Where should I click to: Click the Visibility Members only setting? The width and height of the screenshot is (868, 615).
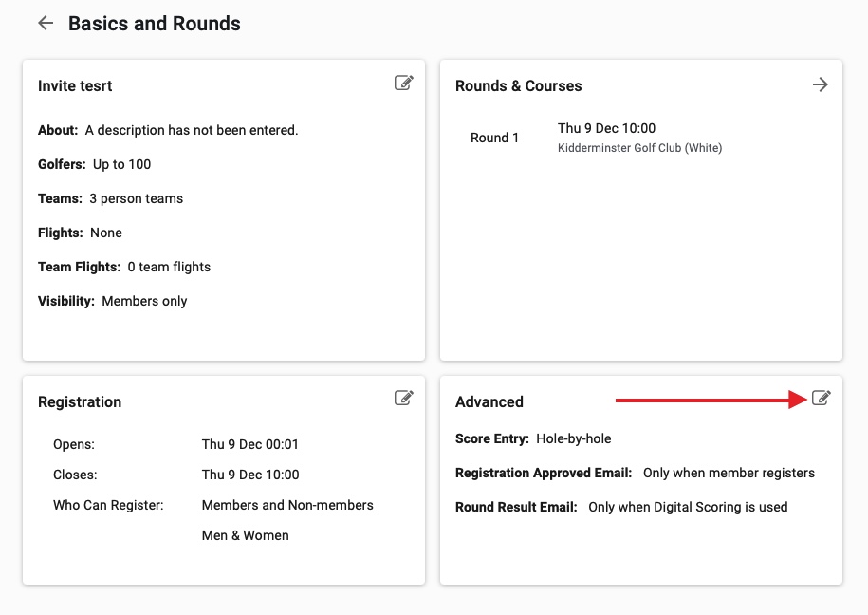(144, 301)
